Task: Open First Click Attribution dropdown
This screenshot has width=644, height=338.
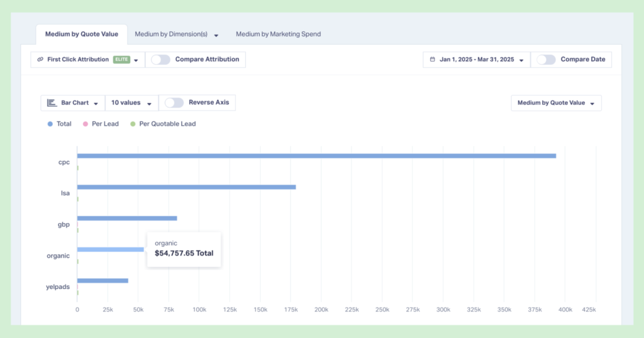Action: pos(88,60)
